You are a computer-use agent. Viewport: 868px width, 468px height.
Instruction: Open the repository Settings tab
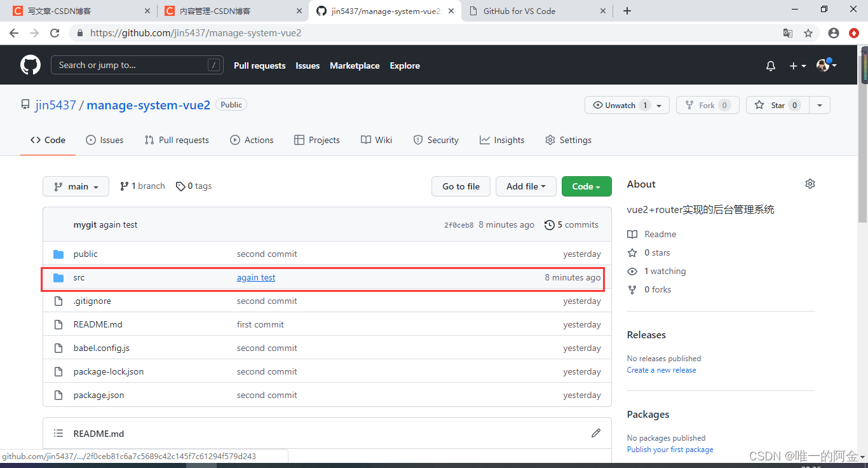coord(568,140)
